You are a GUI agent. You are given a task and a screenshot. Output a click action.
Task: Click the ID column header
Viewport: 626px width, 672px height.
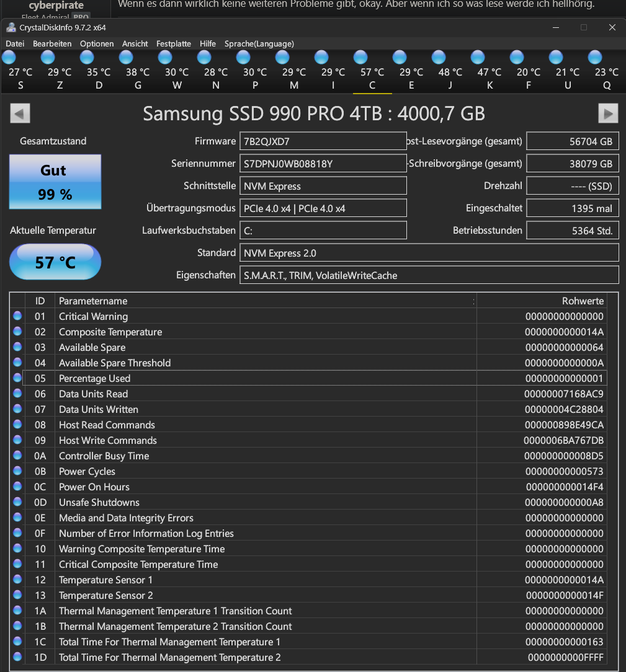click(x=40, y=301)
